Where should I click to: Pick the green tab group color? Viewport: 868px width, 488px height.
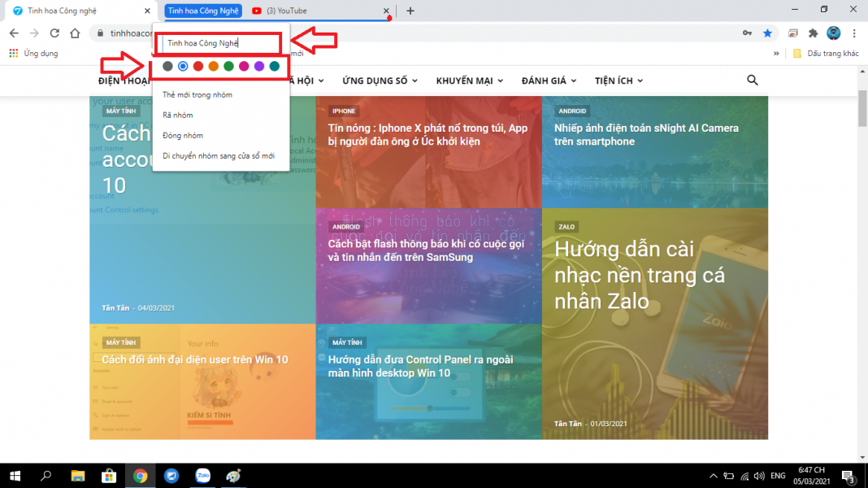(228, 66)
